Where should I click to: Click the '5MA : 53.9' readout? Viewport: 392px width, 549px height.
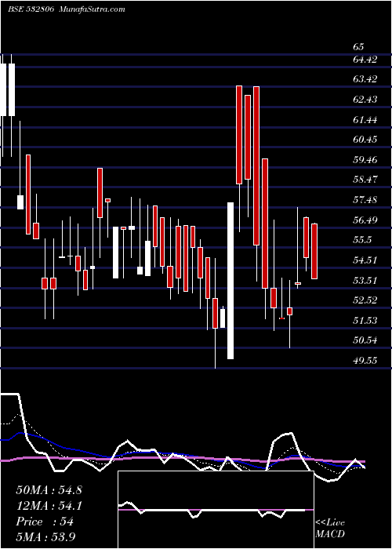(46, 537)
